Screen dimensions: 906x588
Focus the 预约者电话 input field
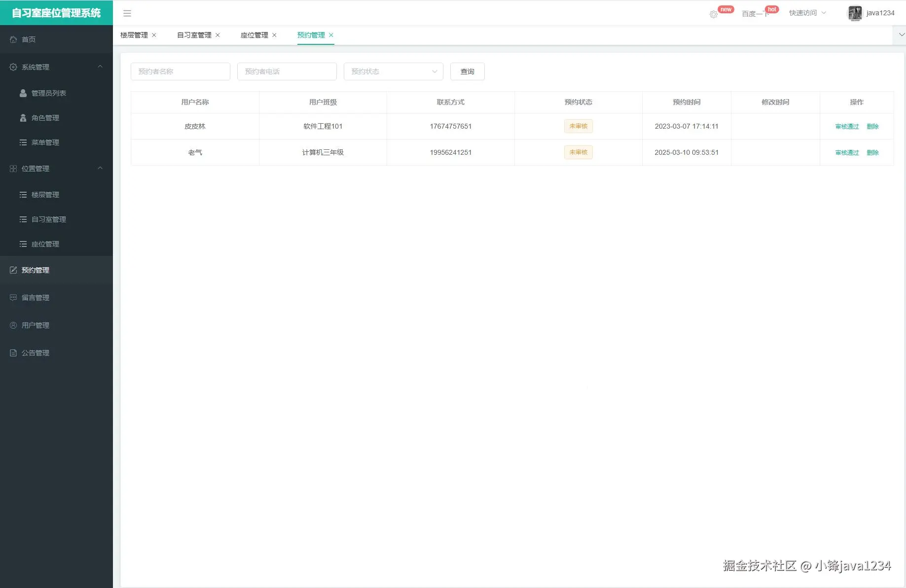287,71
